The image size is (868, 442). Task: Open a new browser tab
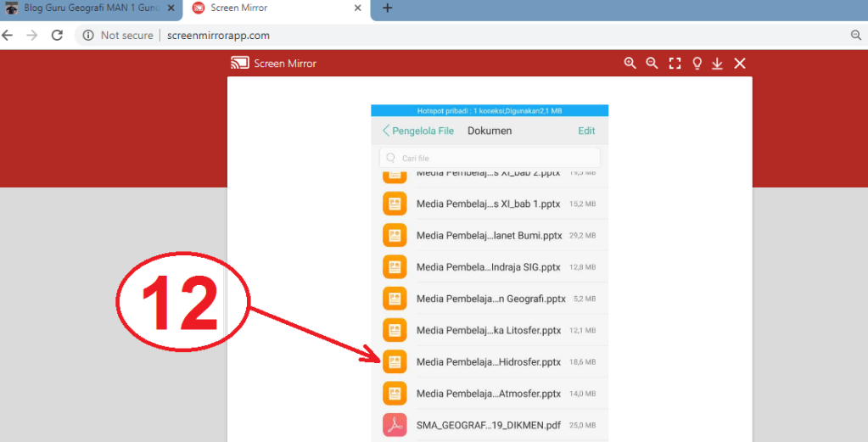(387, 8)
